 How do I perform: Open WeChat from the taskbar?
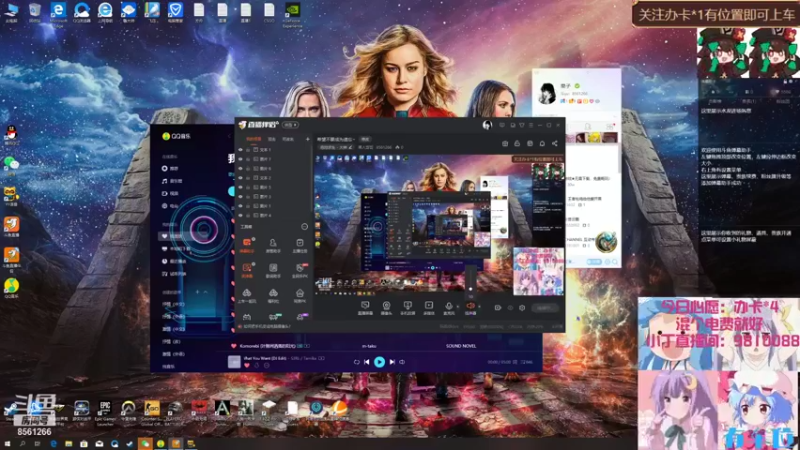point(145,444)
